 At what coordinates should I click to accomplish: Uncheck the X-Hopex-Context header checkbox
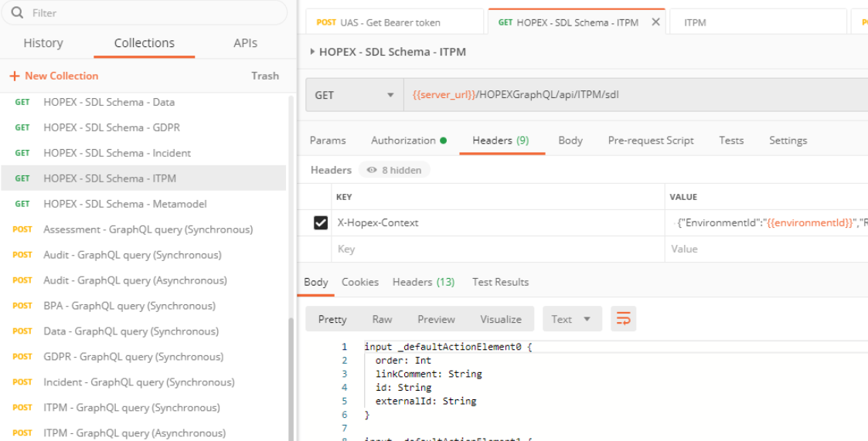point(320,223)
